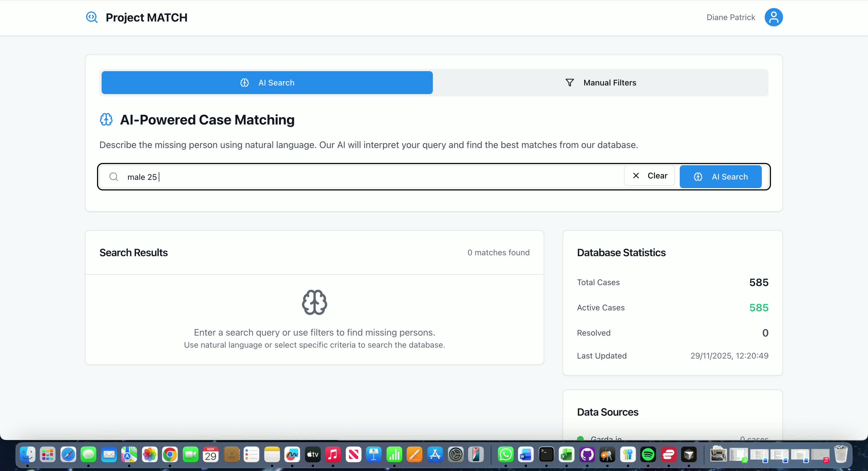Open Finder from the Dock
This screenshot has width=868, height=471.
click(x=27, y=454)
